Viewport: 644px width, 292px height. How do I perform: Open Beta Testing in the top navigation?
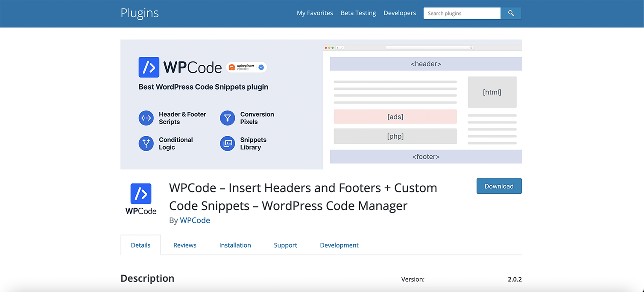(x=358, y=13)
